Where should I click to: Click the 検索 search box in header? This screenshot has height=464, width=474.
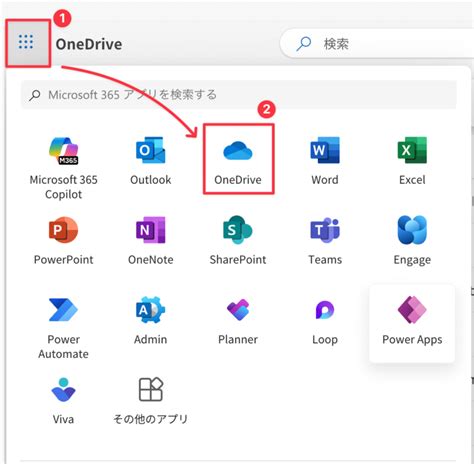(377, 43)
